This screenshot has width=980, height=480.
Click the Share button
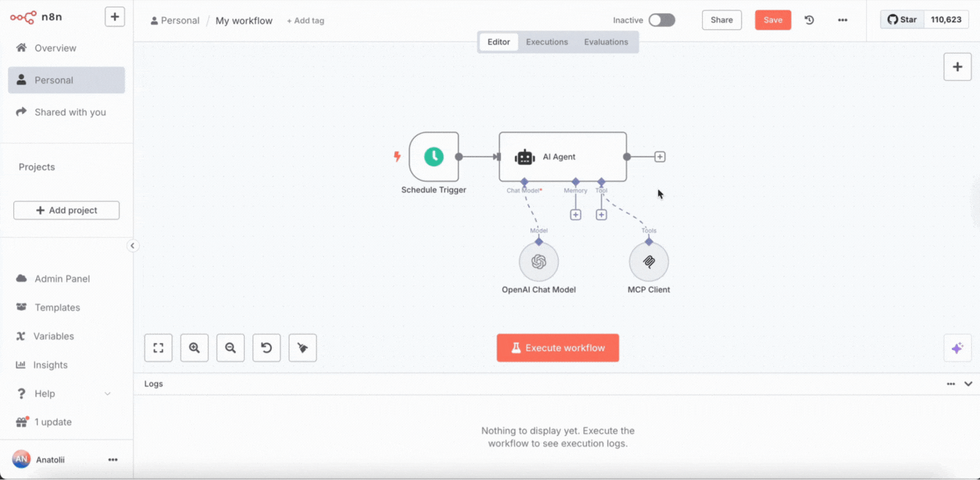tap(721, 20)
